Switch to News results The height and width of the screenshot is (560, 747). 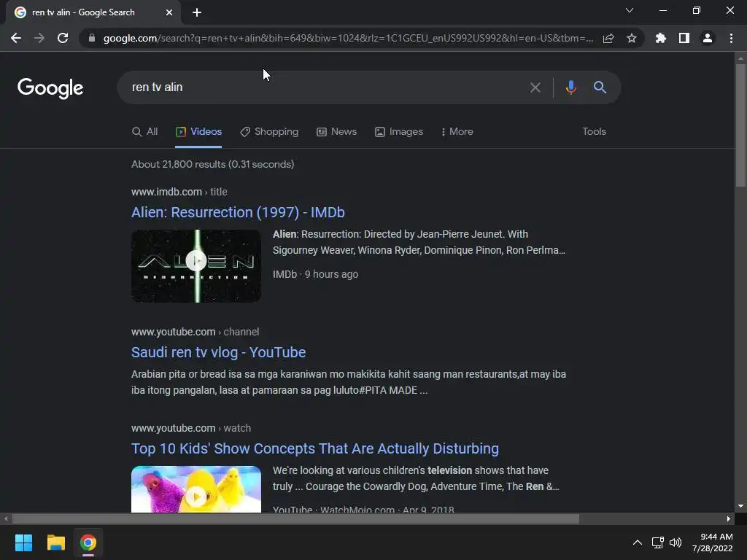pyautogui.click(x=337, y=132)
